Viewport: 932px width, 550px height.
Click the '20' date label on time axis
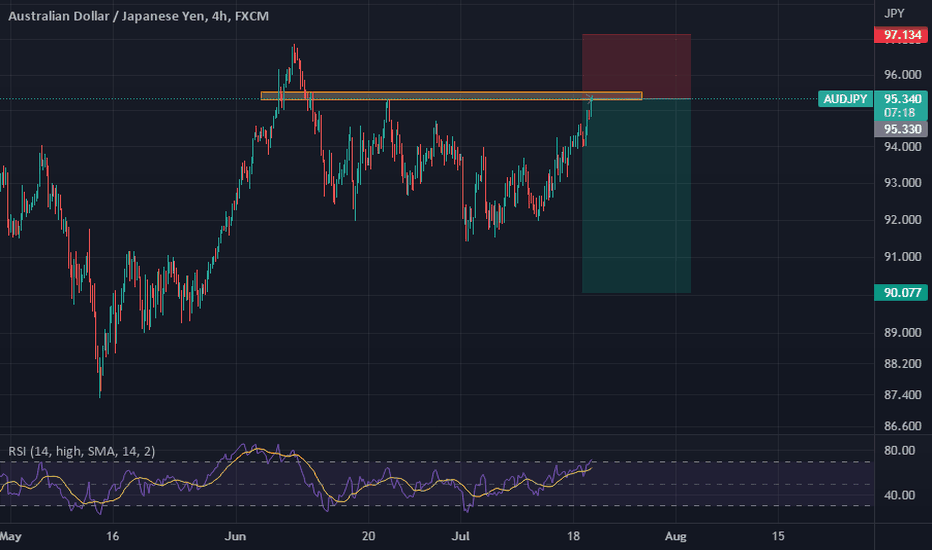tap(369, 536)
